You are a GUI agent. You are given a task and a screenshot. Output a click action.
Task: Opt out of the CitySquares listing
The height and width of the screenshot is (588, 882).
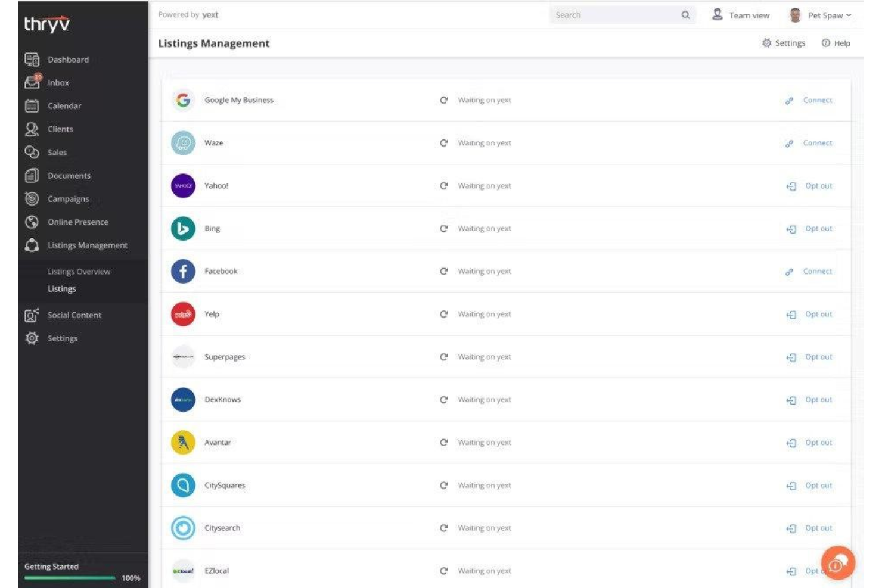pyautogui.click(x=809, y=486)
